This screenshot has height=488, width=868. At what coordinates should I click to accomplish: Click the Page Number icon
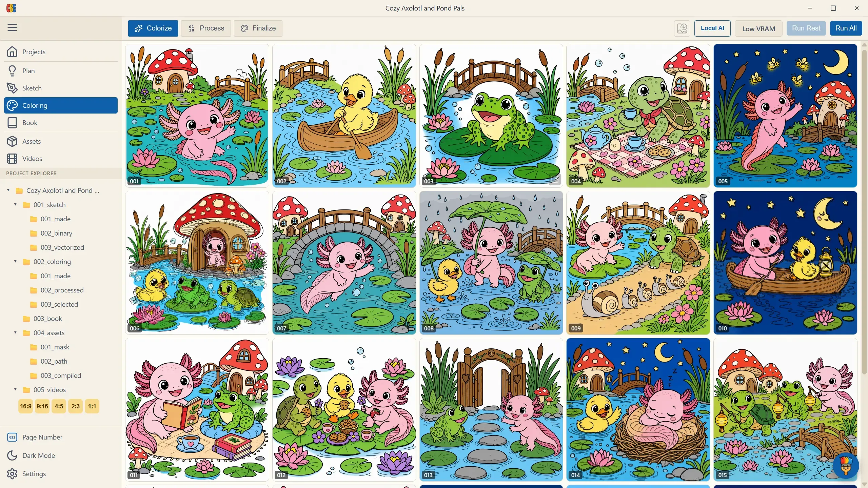12,437
